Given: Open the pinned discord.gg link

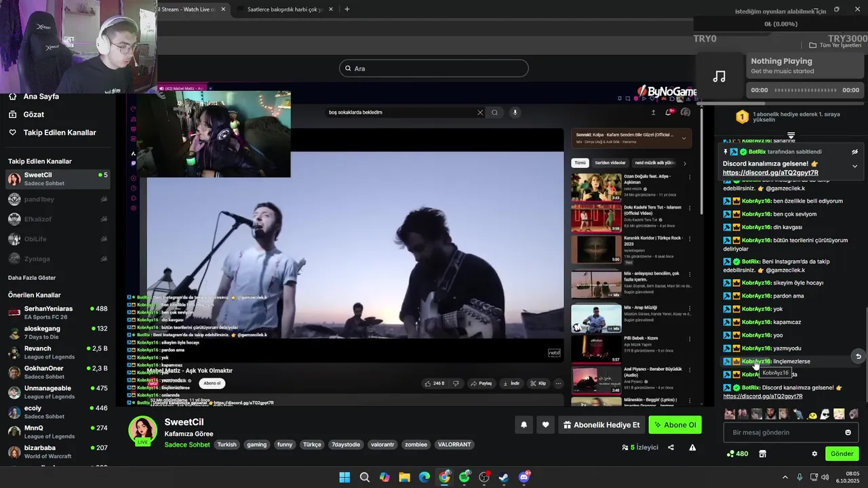Looking at the screenshot, I should click(770, 173).
